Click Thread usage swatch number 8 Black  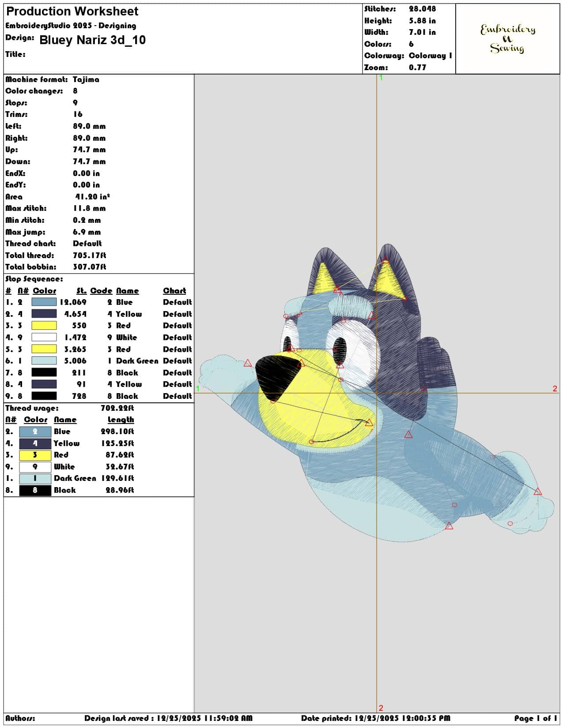click(35, 490)
